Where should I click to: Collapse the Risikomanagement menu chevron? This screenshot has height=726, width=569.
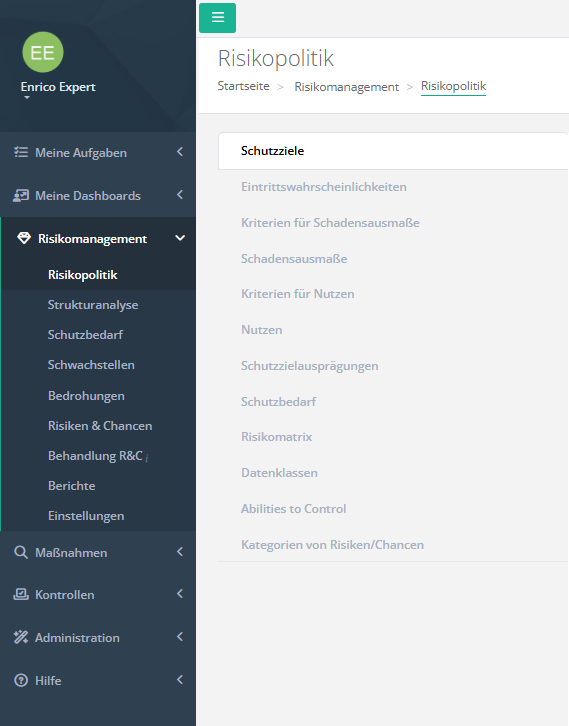point(180,238)
